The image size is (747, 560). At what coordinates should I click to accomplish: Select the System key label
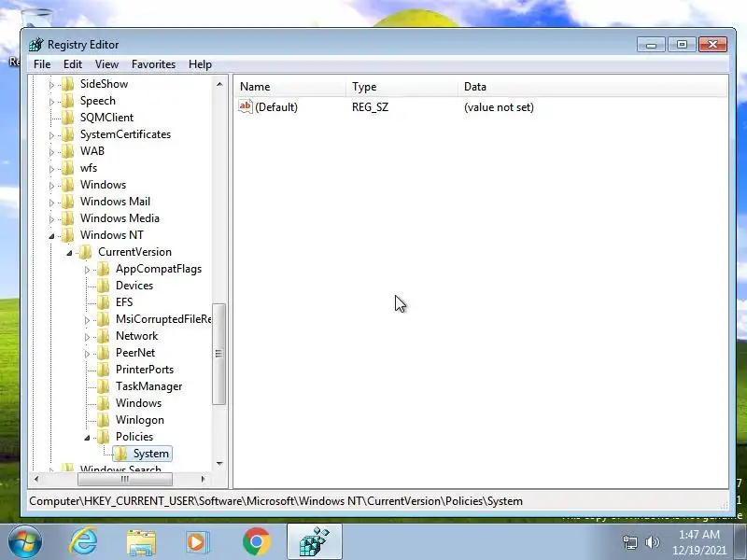151,454
